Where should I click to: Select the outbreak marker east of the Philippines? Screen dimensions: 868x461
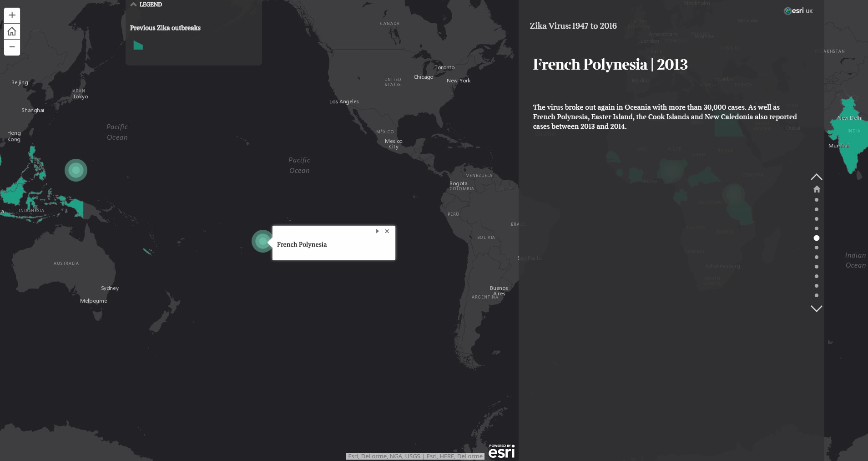[76, 170]
